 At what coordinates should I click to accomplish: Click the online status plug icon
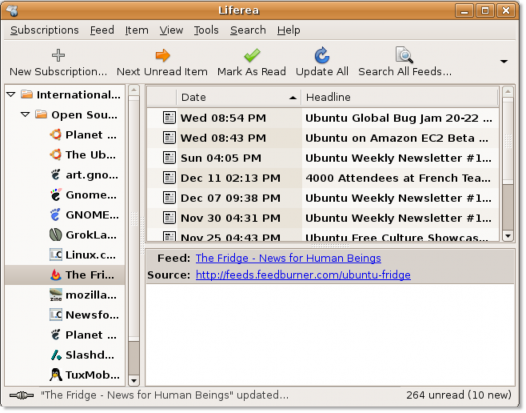21,396
